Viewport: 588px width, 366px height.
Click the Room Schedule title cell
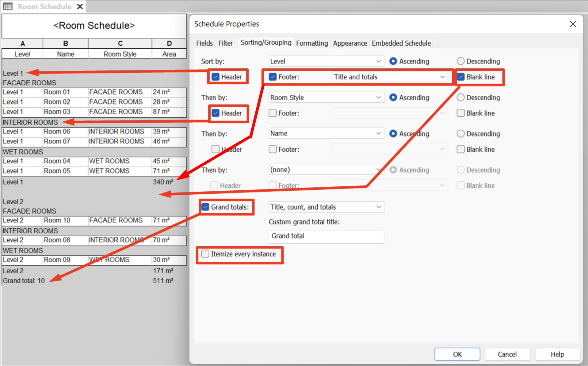coord(94,25)
